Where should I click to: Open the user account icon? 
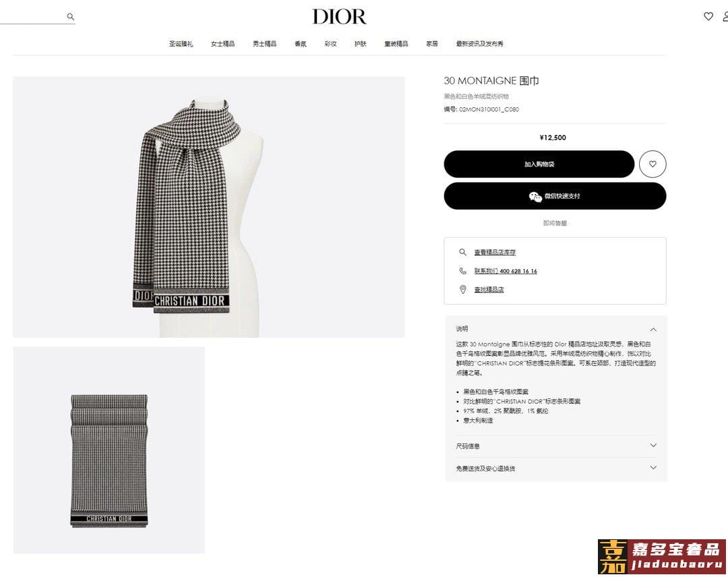tap(725, 16)
